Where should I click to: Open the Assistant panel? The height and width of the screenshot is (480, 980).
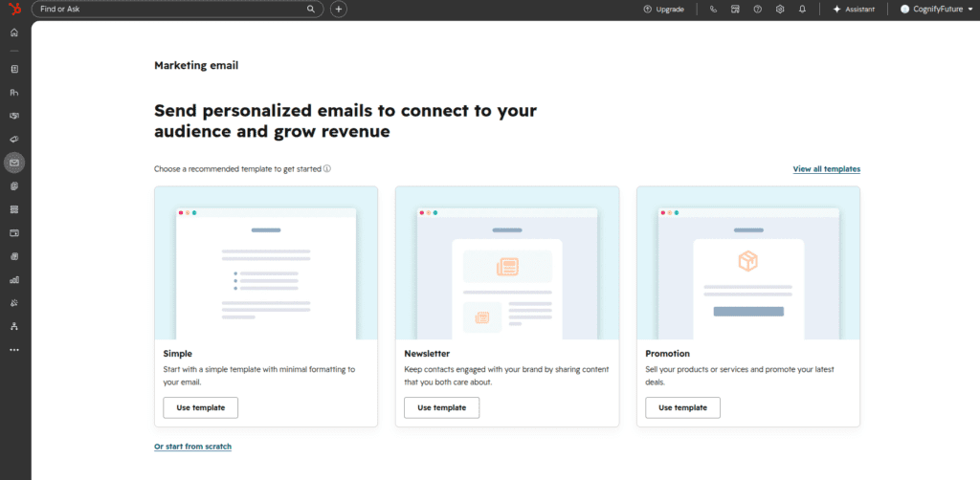tap(853, 10)
